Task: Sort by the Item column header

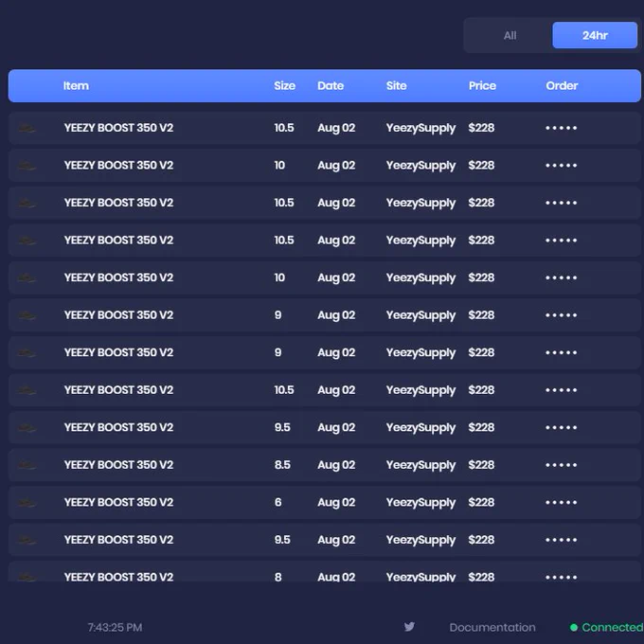Action: click(x=76, y=86)
